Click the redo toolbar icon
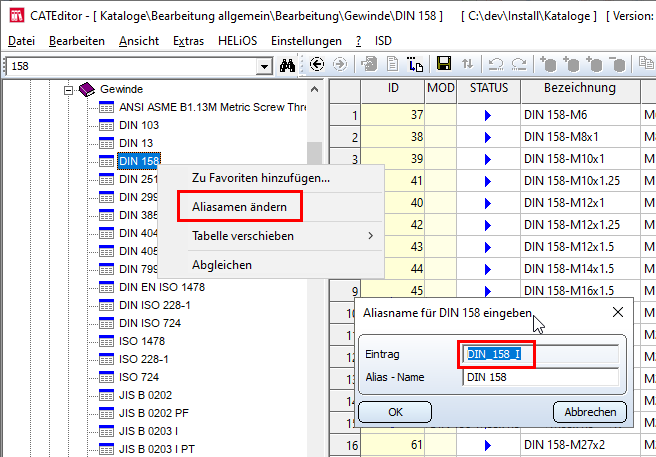 click(519, 64)
